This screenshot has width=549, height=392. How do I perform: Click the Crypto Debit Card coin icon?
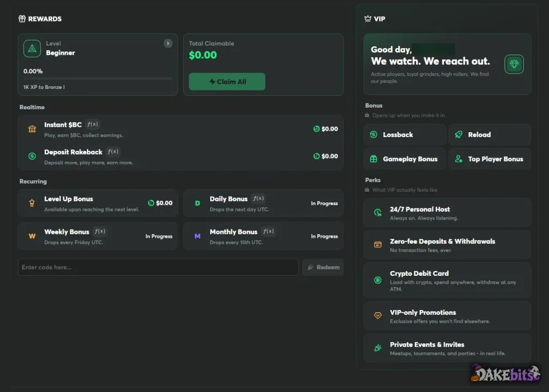tap(378, 280)
